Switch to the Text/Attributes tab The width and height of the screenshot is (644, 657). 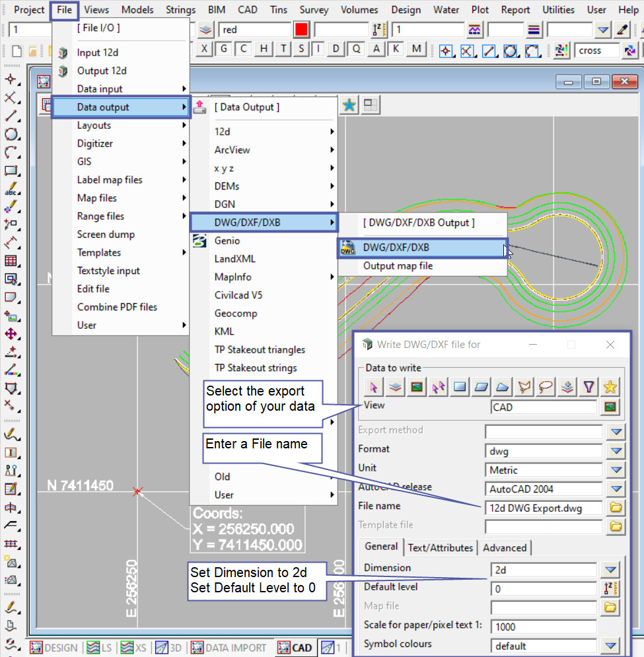tap(440, 547)
